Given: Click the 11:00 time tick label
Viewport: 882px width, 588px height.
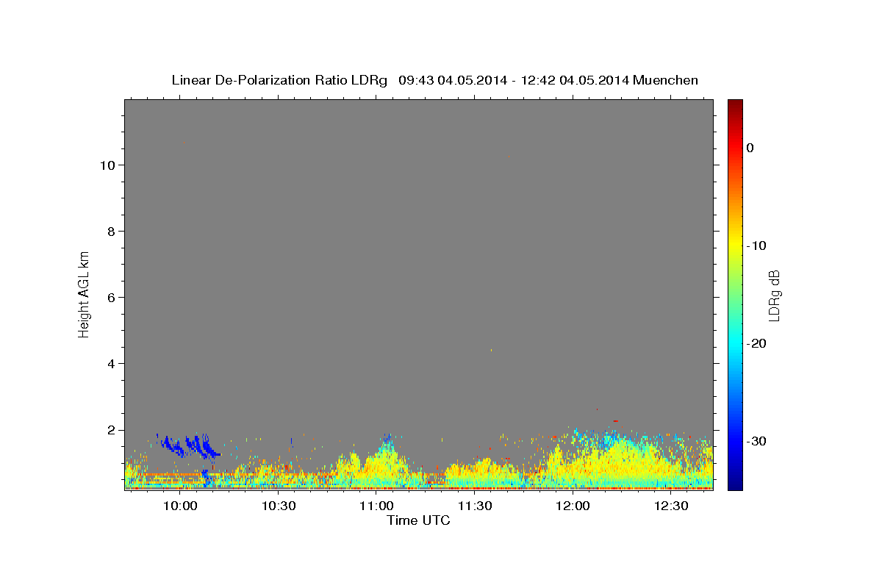Looking at the screenshot, I should (376, 506).
